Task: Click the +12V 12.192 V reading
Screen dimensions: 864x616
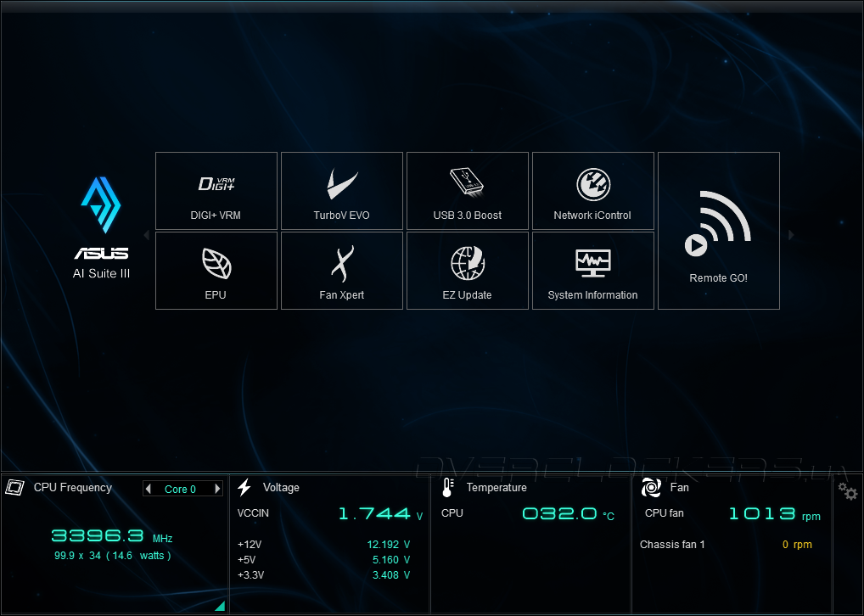Action: [389, 545]
